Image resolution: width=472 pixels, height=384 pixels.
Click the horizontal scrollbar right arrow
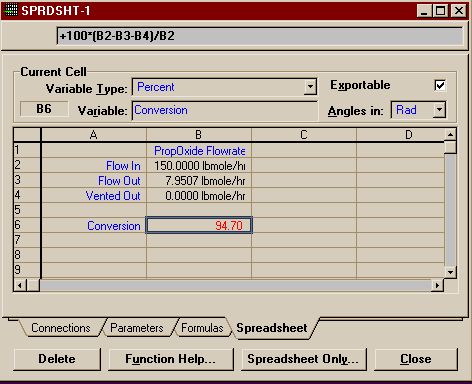click(x=437, y=285)
